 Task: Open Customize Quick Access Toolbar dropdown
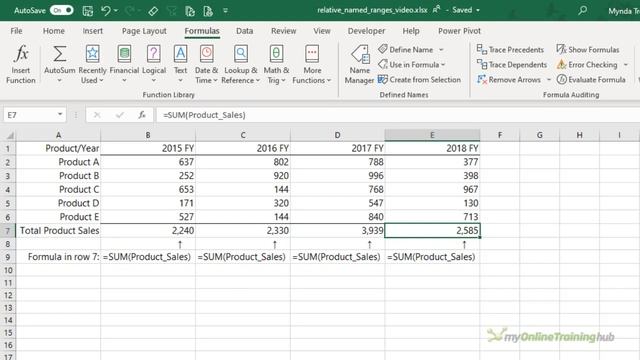225,11
